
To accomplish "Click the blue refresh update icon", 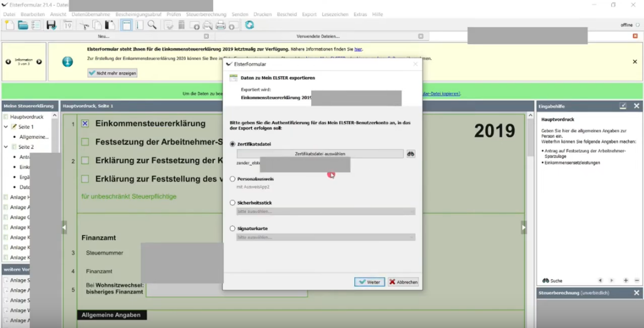I will tap(250, 25).
